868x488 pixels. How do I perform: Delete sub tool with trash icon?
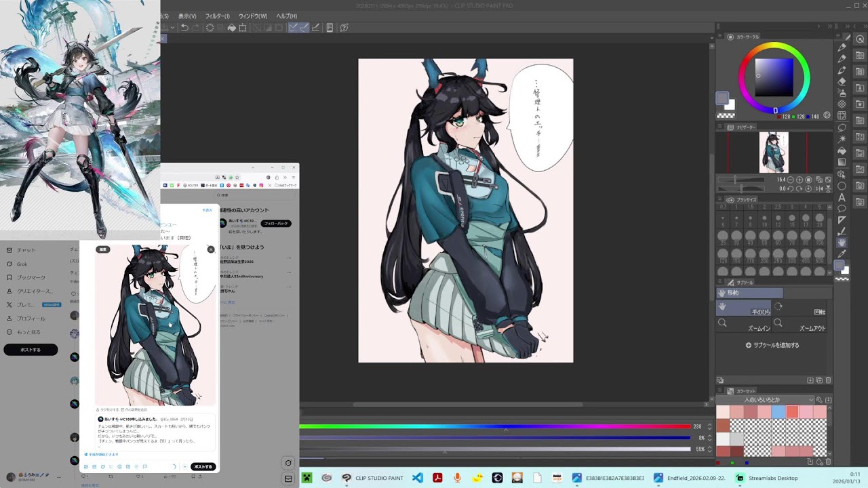click(828, 380)
